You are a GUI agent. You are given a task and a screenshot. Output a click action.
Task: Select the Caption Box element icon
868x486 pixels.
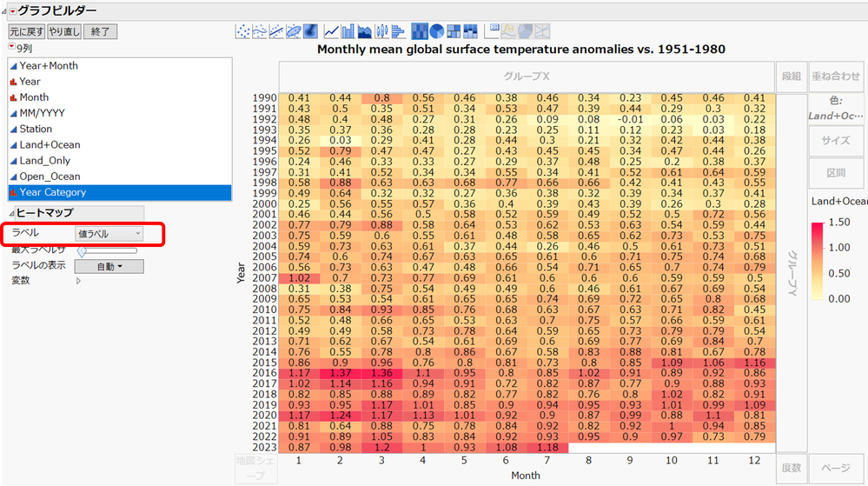point(492,31)
